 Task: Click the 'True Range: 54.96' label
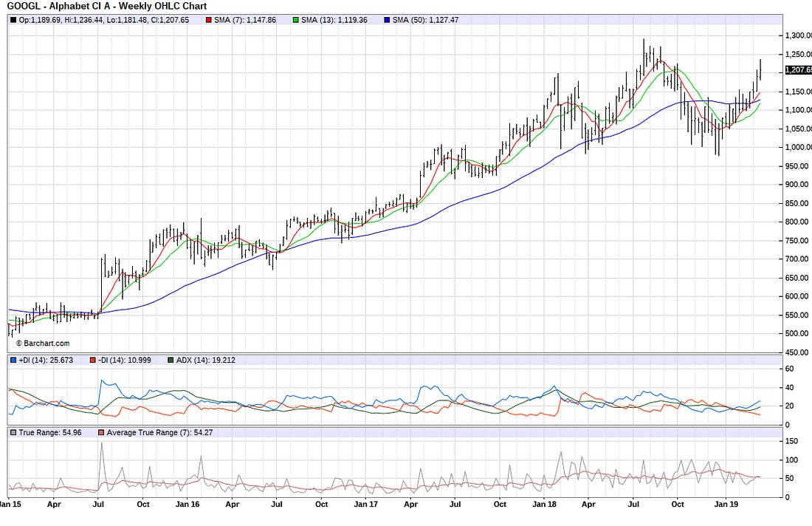pyautogui.click(x=50, y=433)
